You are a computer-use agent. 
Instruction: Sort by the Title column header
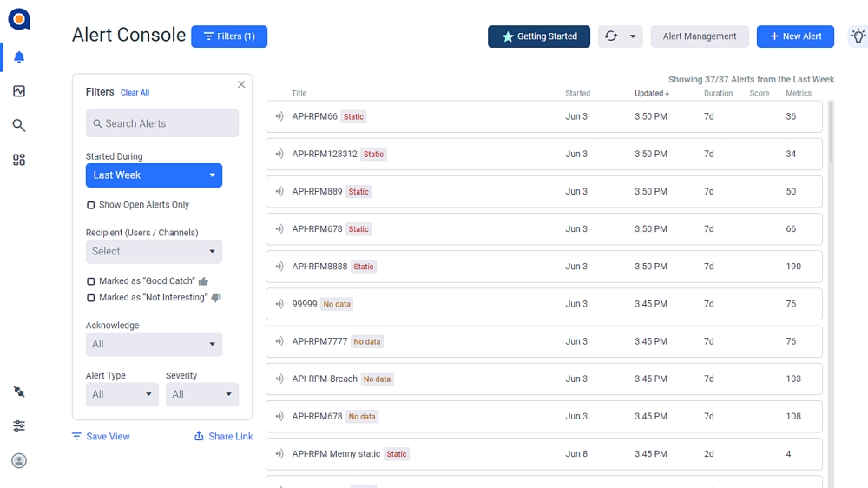[299, 93]
